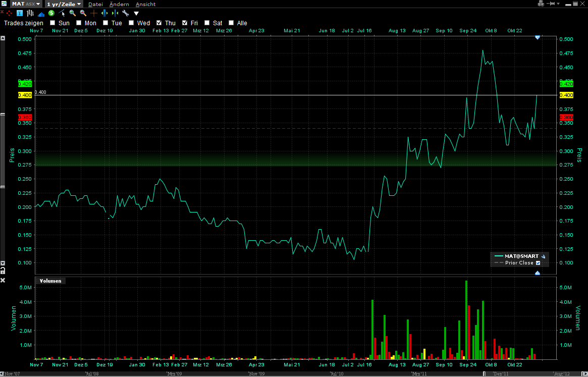Click the red 0.360 price tag on left
588x377 pixels.
click(x=25, y=118)
